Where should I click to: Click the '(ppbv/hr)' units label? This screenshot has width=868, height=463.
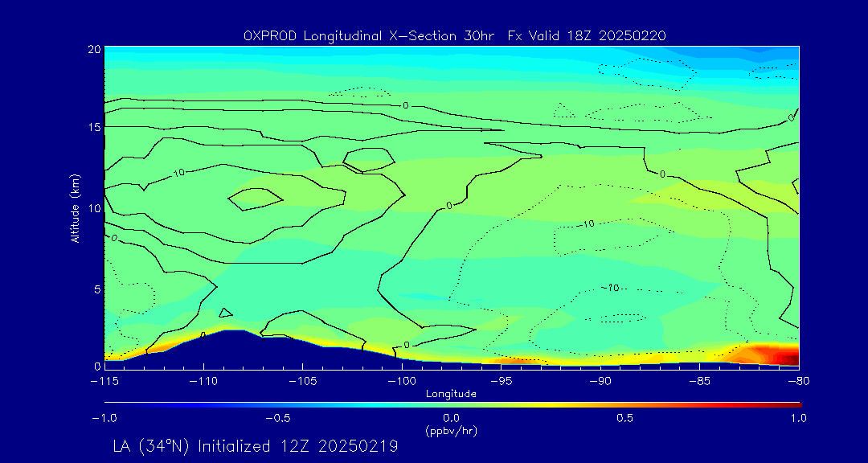coord(451,430)
